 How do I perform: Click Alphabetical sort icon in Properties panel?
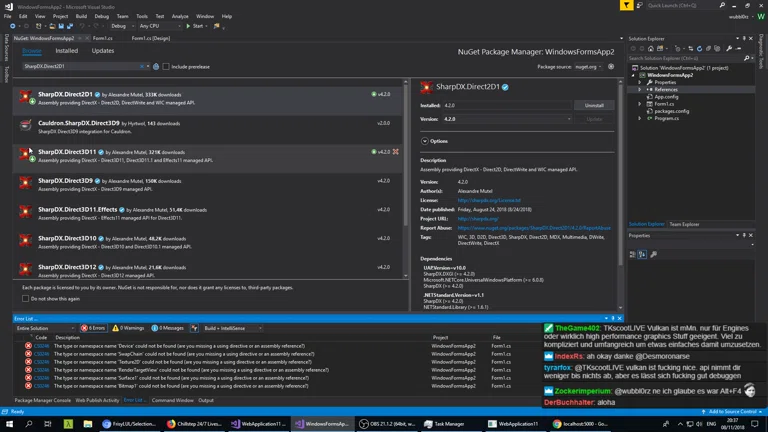[642, 254]
